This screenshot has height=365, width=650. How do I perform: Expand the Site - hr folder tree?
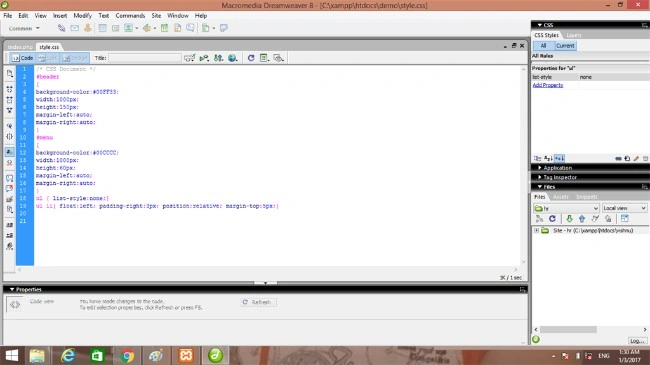point(536,230)
